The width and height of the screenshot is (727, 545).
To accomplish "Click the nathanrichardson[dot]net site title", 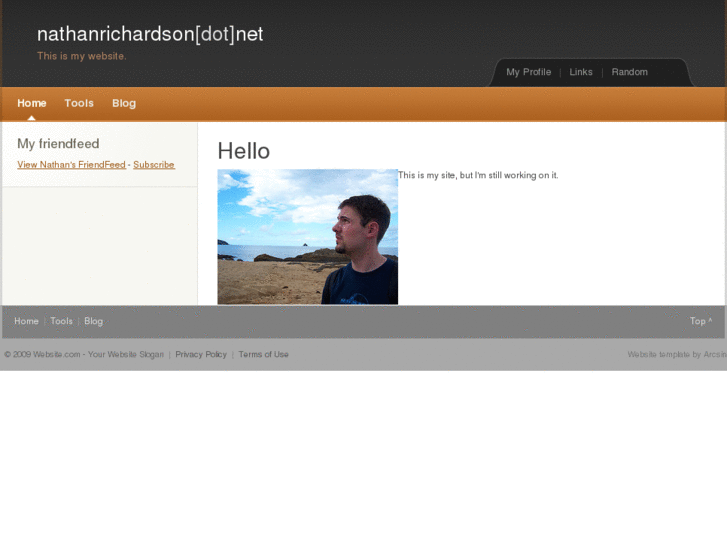I will (x=150, y=34).
